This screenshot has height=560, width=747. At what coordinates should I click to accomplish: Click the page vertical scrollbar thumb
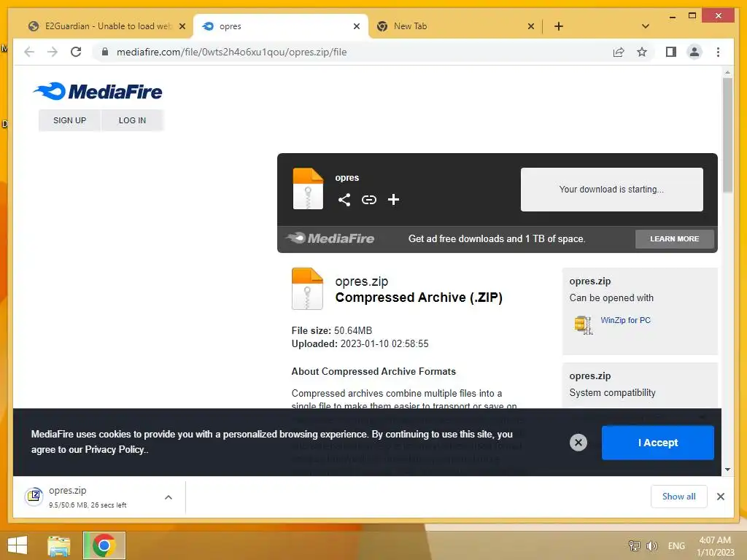point(727,135)
